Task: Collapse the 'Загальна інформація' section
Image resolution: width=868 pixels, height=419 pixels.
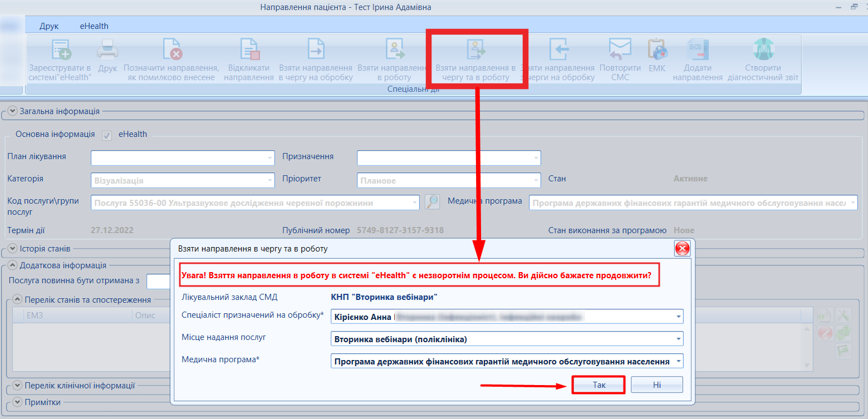Action: pyautogui.click(x=13, y=111)
